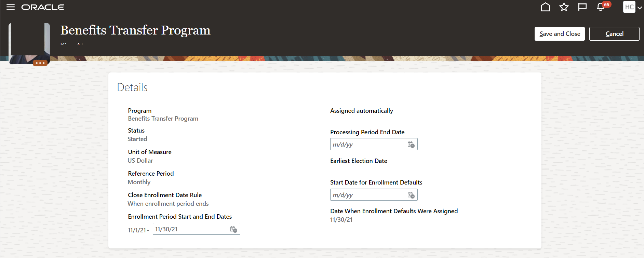This screenshot has height=258, width=644.
Task: Open calendar for Start Date for Enrollment Defaults
Action: click(411, 195)
